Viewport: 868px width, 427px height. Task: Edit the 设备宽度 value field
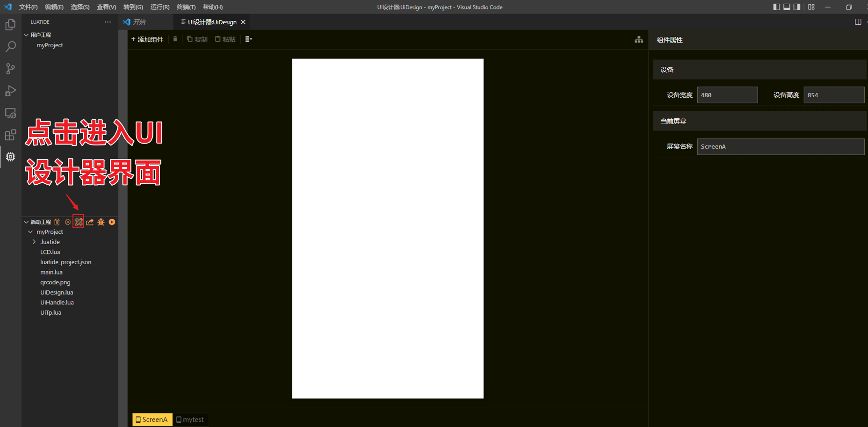coord(727,95)
